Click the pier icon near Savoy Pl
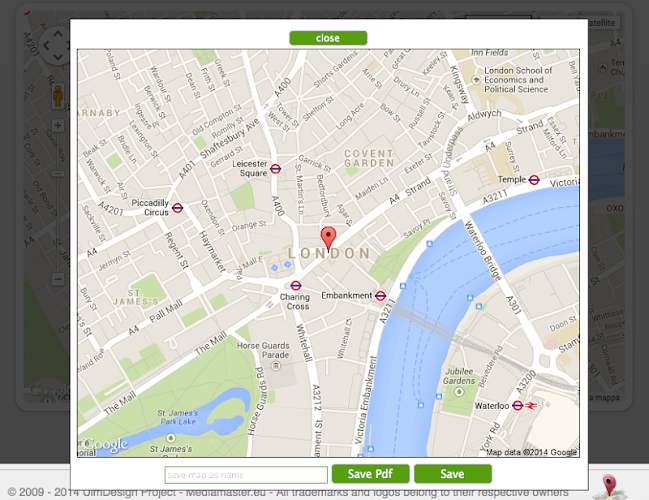 [x=429, y=244]
